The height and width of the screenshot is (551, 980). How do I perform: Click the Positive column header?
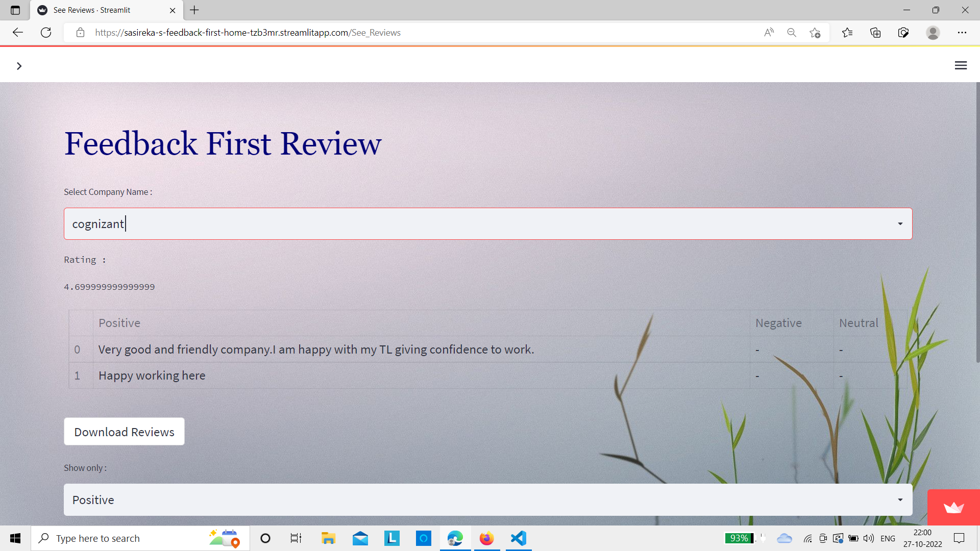(x=119, y=323)
